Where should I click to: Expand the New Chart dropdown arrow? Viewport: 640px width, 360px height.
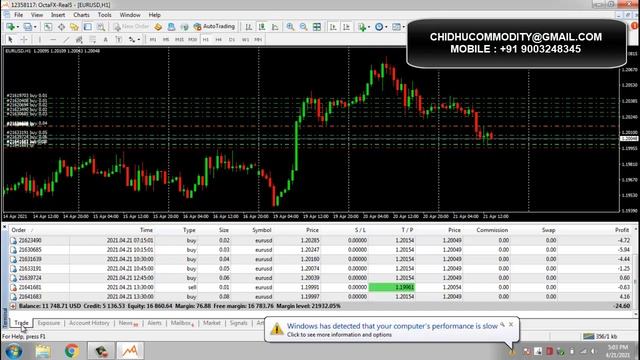(18, 27)
